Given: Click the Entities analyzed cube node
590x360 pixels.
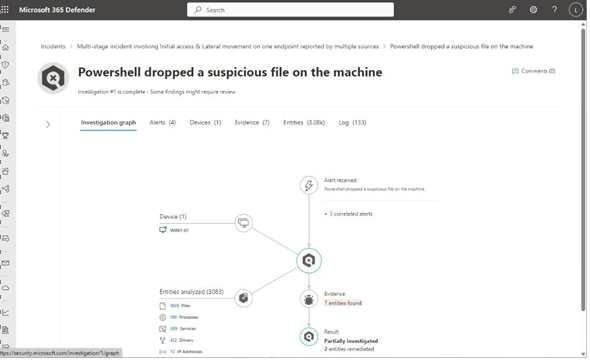Looking at the screenshot, I should tap(243, 298).
